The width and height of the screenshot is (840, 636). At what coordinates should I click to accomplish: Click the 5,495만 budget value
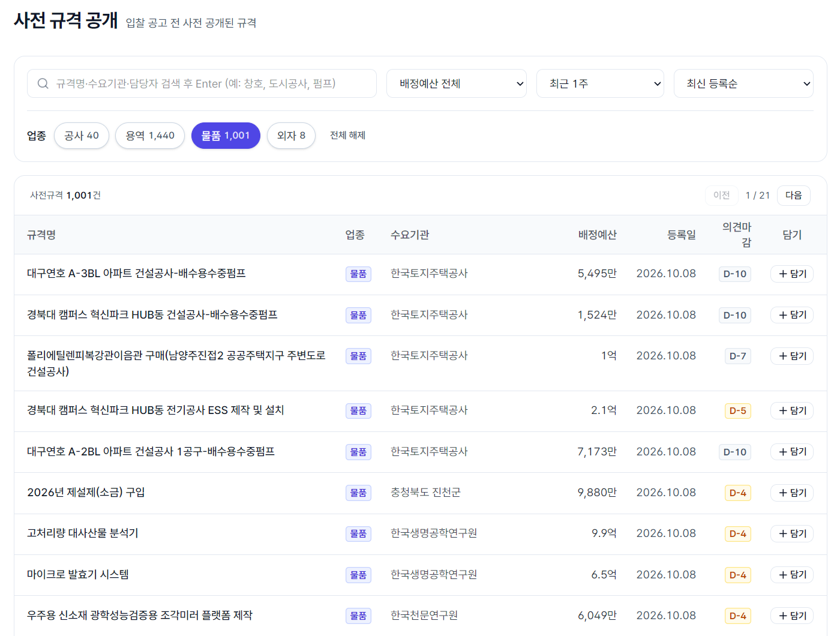click(x=597, y=274)
